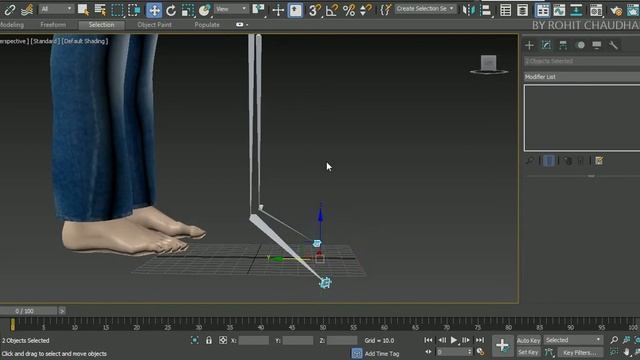Viewport: 640px width, 360px height.
Task: Open the Motion command panel tab
Action: [580, 45]
